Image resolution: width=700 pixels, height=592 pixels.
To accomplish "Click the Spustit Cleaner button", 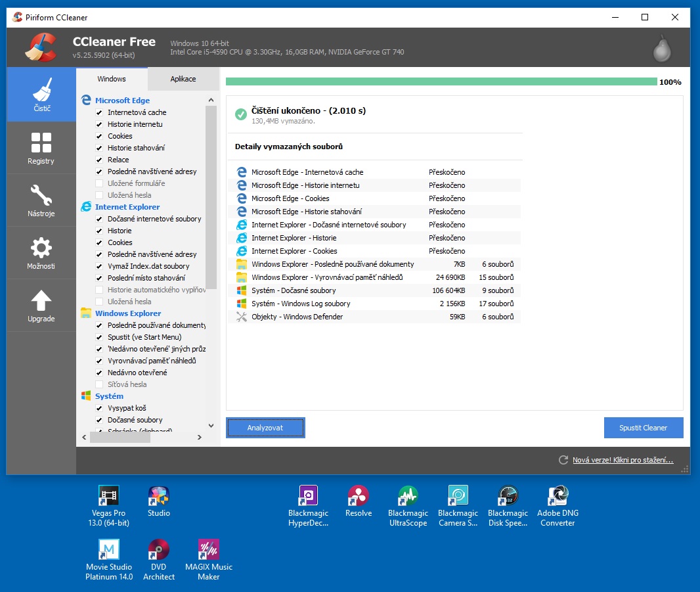I will [x=643, y=428].
